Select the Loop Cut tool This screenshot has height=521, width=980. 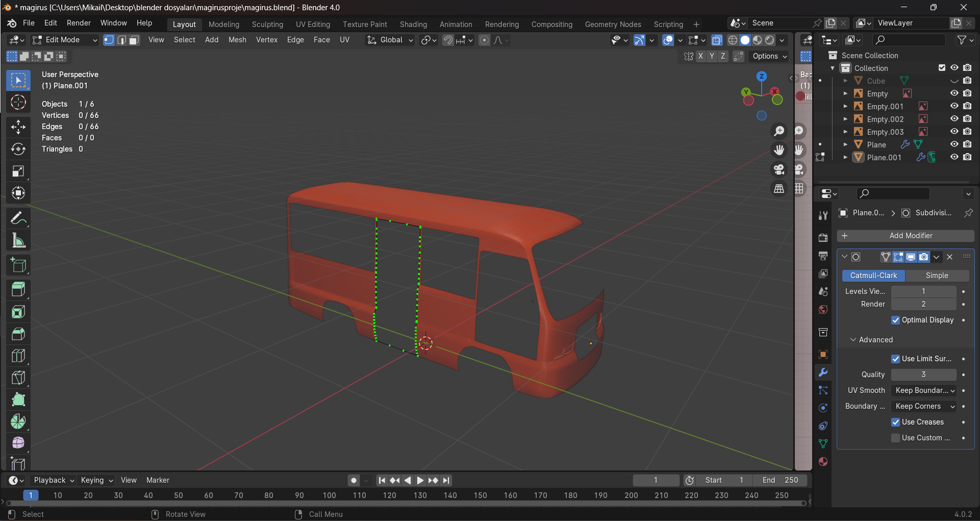click(x=18, y=356)
